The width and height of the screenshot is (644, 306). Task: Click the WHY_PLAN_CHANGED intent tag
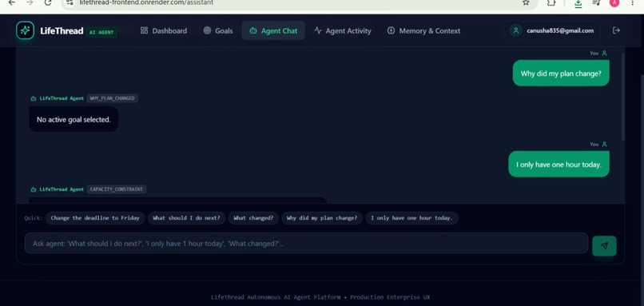pyautogui.click(x=112, y=98)
